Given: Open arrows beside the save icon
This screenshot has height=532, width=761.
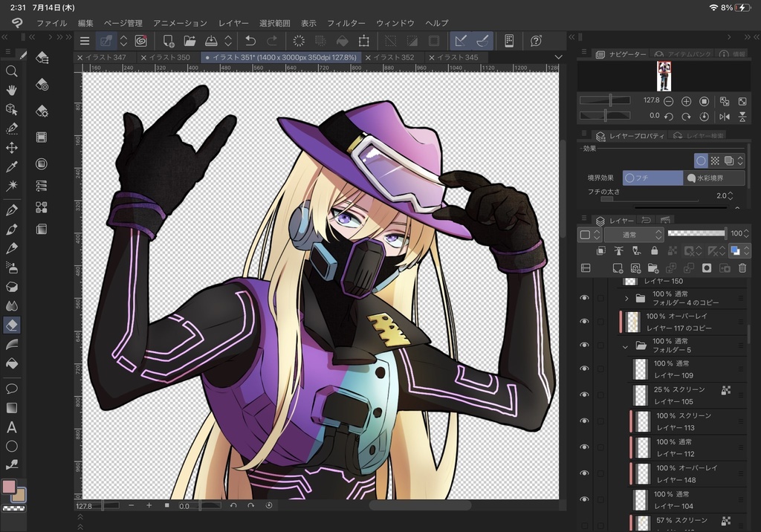Looking at the screenshot, I should tap(228, 41).
